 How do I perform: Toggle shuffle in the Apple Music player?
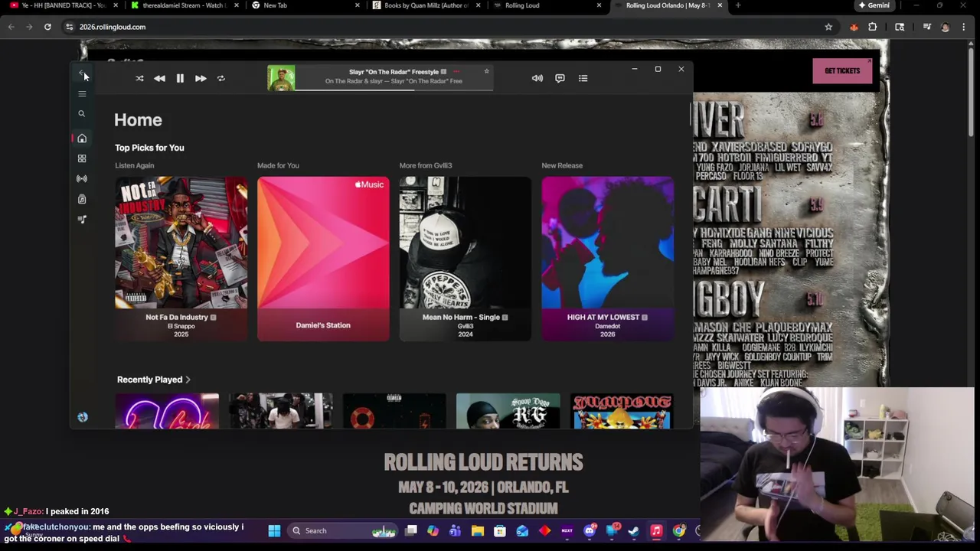tap(139, 78)
